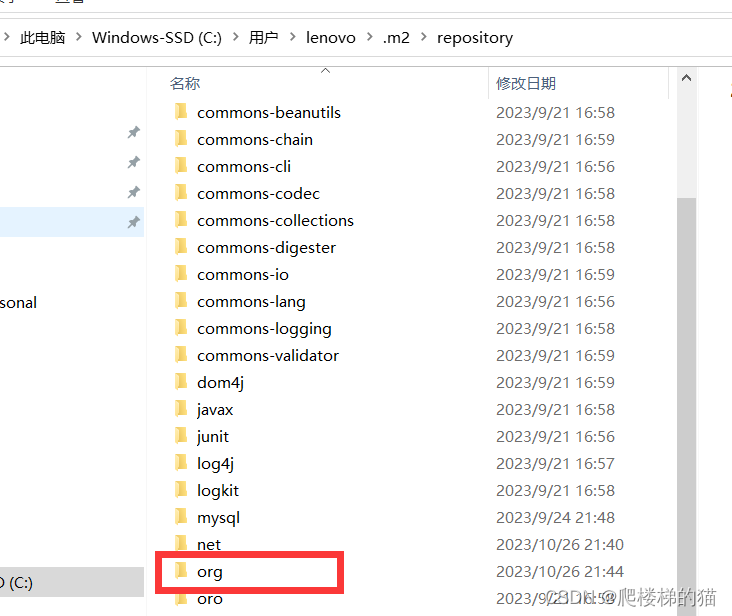
Task: Go to the 用户 breadcrumb
Action: pyautogui.click(x=264, y=37)
